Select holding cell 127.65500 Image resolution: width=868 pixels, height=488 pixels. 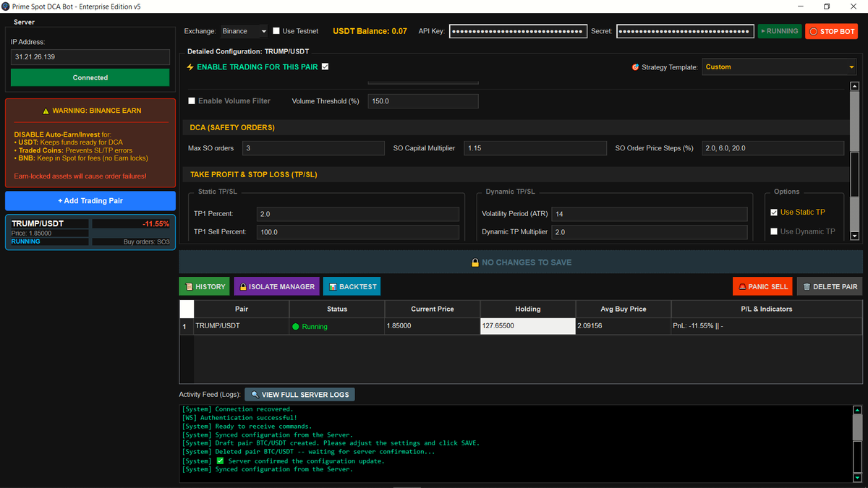pyautogui.click(x=527, y=326)
